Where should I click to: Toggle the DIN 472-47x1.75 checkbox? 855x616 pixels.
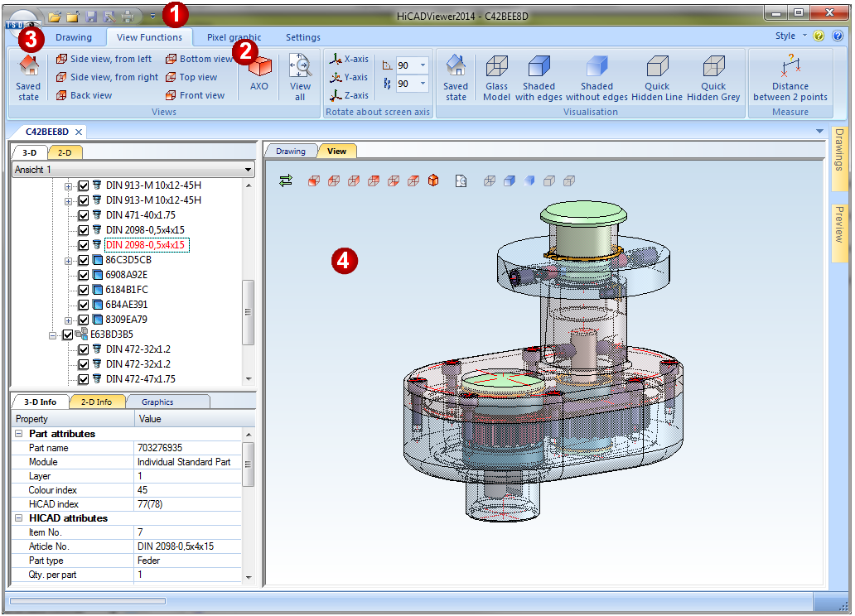pyautogui.click(x=84, y=379)
